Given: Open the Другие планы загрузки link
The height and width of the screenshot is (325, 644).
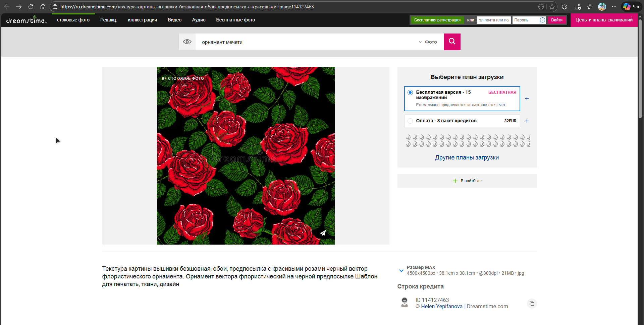Looking at the screenshot, I should [x=467, y=157].
